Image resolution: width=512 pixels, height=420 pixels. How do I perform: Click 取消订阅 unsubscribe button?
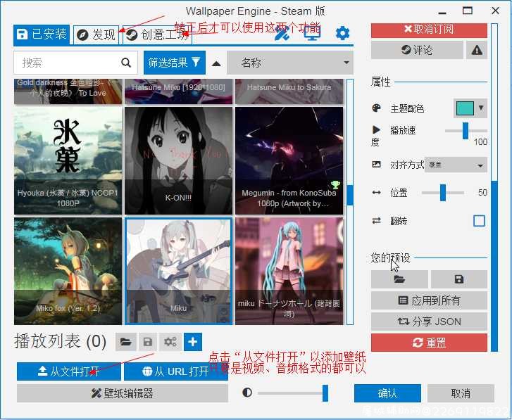[429, 30]
